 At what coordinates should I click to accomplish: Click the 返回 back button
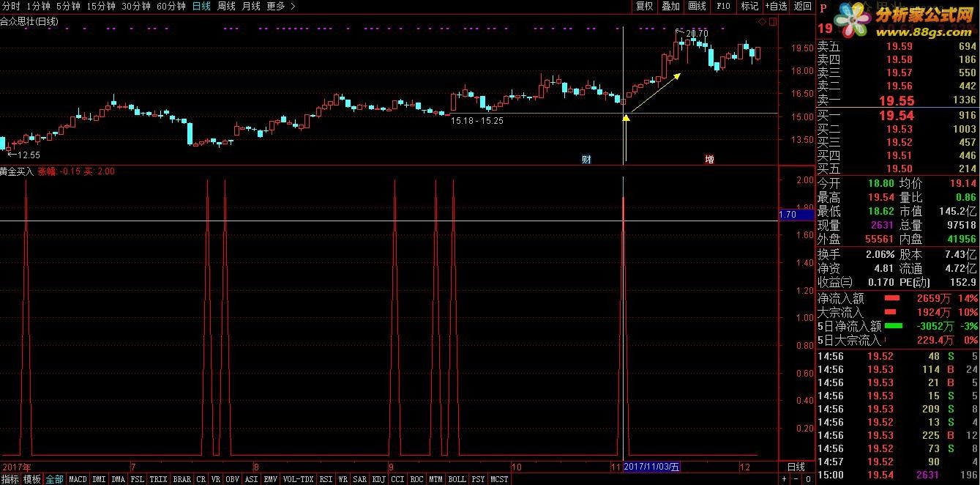click(803, 6)
